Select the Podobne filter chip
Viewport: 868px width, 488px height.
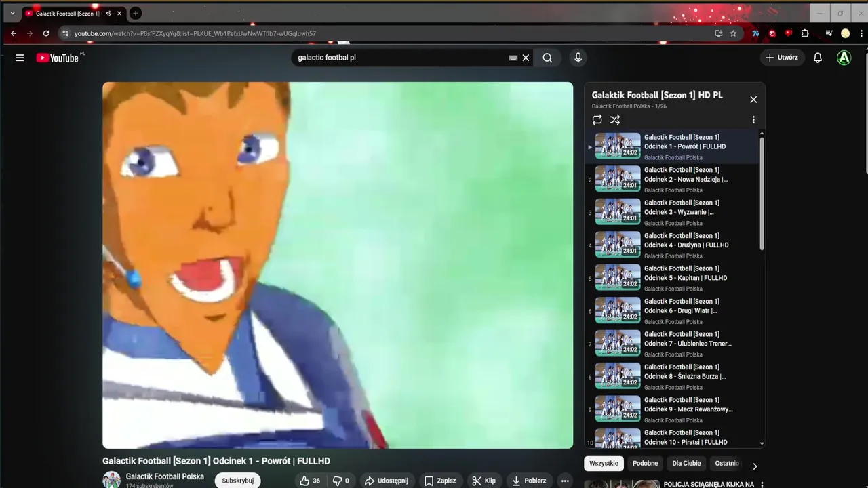[x=645, y=464]
